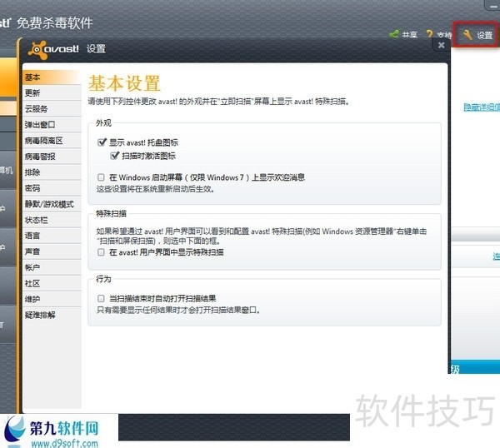
Task: Go to 病毒隔离区 settings
Action: [x=43, y=141]
